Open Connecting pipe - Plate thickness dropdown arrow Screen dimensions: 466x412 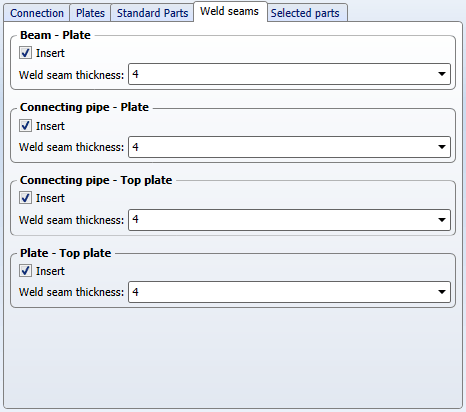442,147
